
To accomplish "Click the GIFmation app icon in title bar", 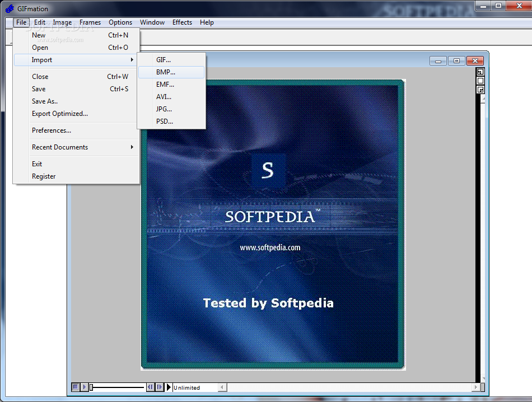I will (x=10, y=8).
